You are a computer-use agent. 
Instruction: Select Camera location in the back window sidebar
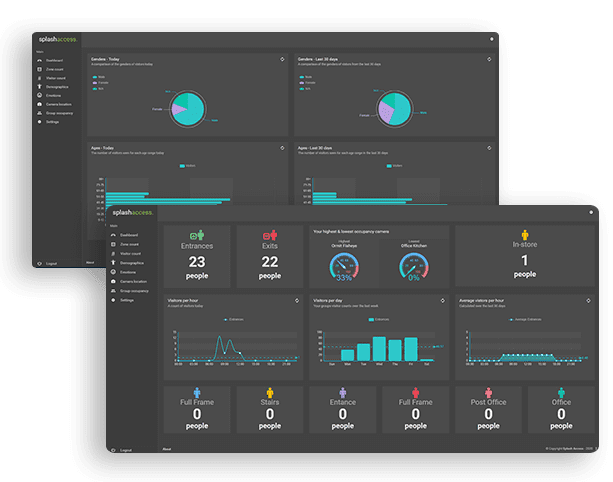(x=59, y=104)
